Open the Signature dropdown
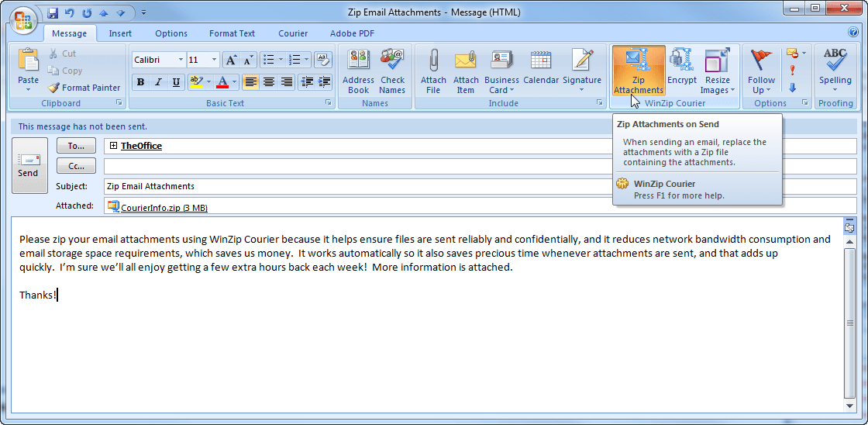Viewport: 868px width, 425px height. pos(582,71)
